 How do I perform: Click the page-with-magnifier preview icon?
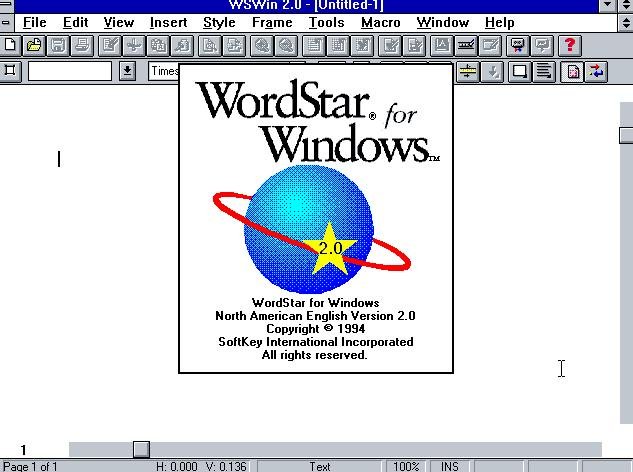pyautogui.click(x=210, y=45)
